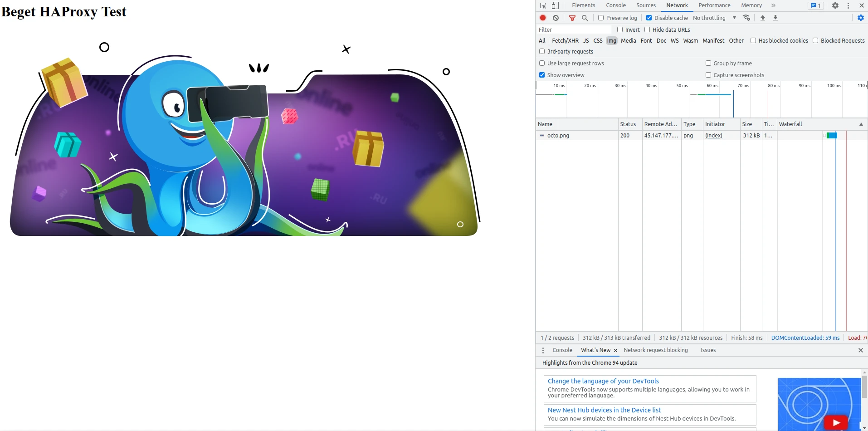Image resolution: width=868 pixels, height=431 pixels.
Task: Open DevTools settings gear
Action: [x=835, y=5]
